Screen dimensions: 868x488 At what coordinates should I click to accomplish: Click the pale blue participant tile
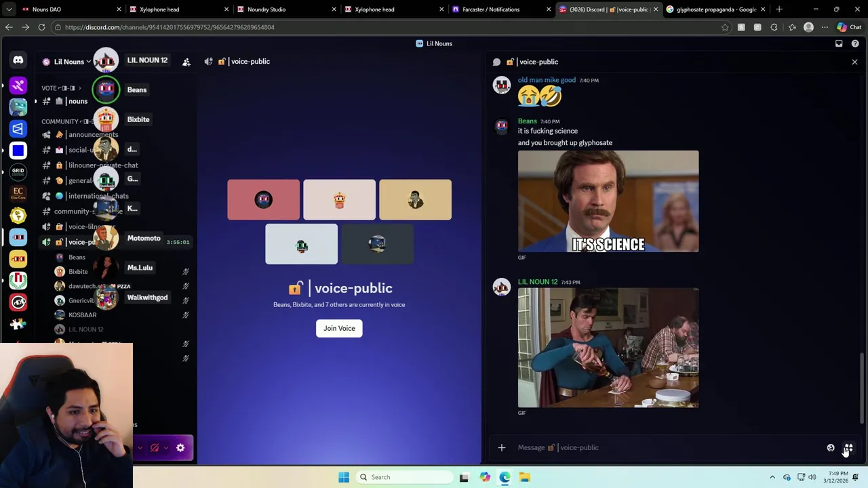point(301,244)
